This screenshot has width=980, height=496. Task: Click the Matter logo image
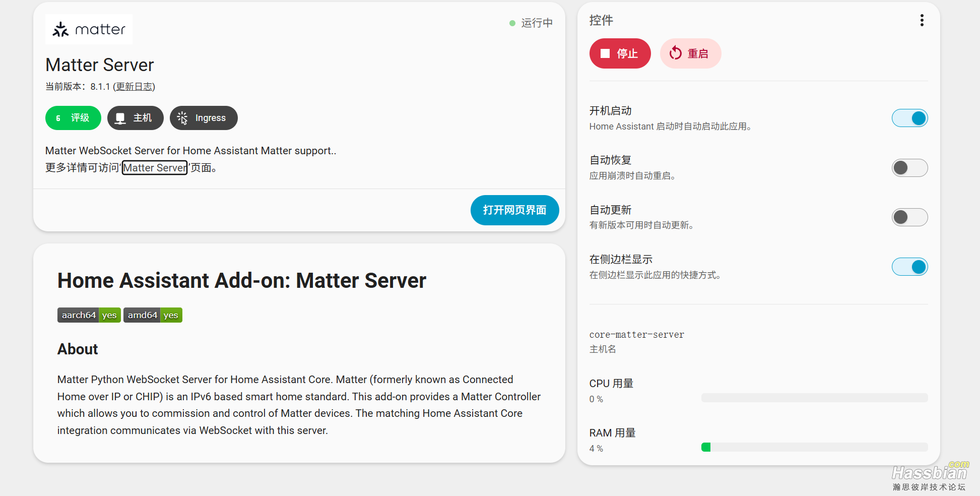click(x=89, y=29)
